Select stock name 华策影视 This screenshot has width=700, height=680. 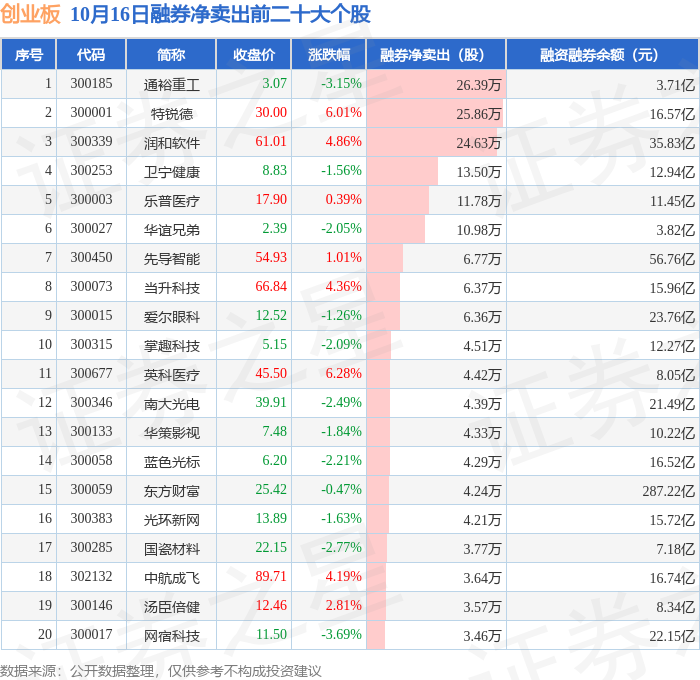[x=171, y=433]
